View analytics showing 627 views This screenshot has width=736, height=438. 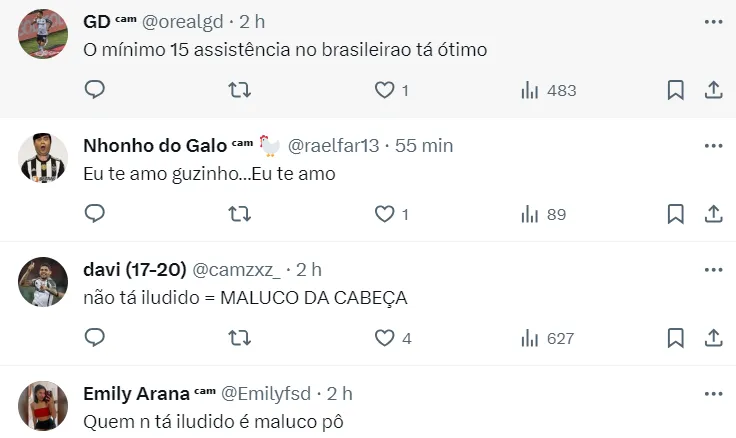[x=547, y=338]
